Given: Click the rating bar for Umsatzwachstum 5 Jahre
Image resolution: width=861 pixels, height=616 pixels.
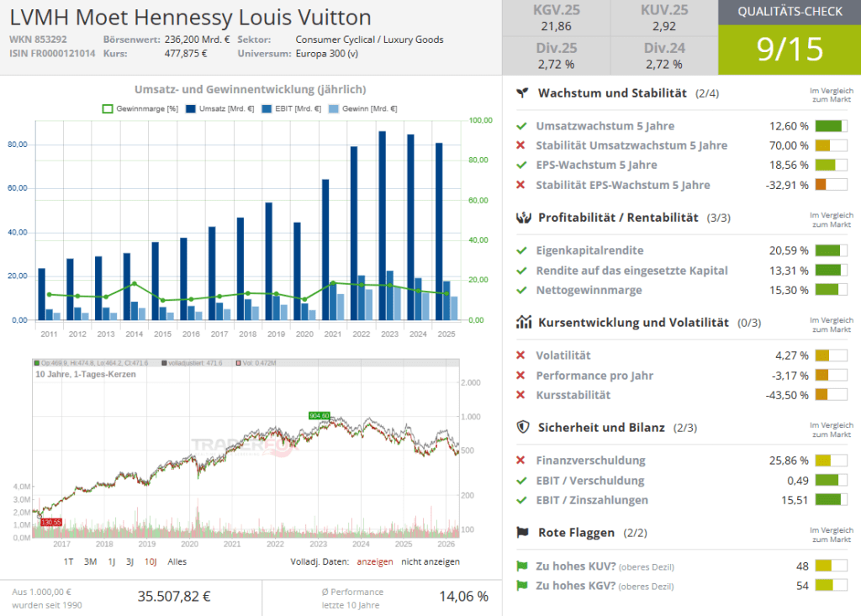Looking at the screenshot, I should (x=830, y=126).
